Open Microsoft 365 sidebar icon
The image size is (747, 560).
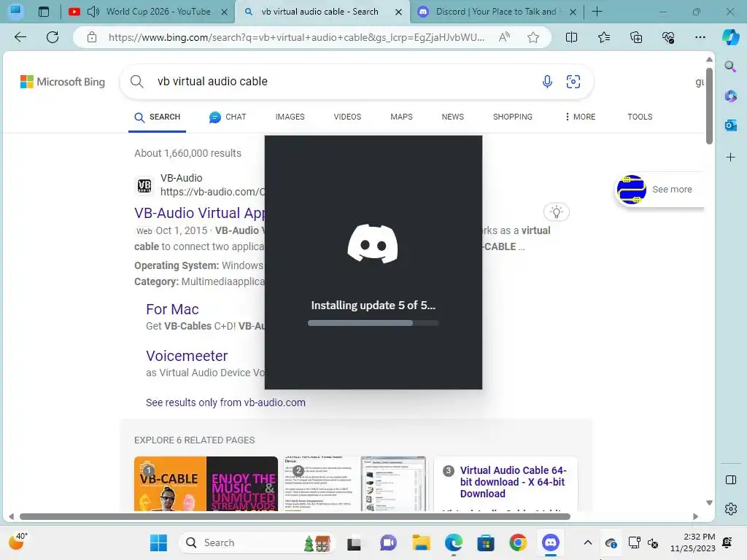(730, 96)
